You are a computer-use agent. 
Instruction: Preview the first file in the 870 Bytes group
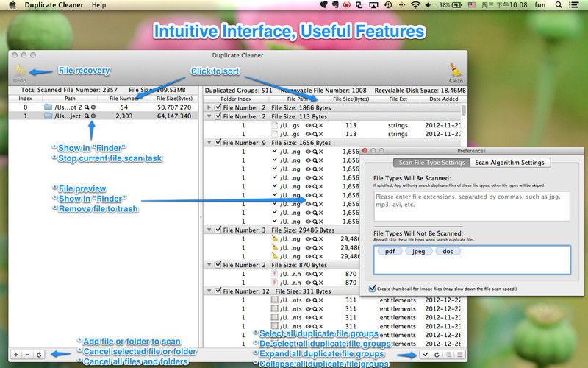[308, 274]
